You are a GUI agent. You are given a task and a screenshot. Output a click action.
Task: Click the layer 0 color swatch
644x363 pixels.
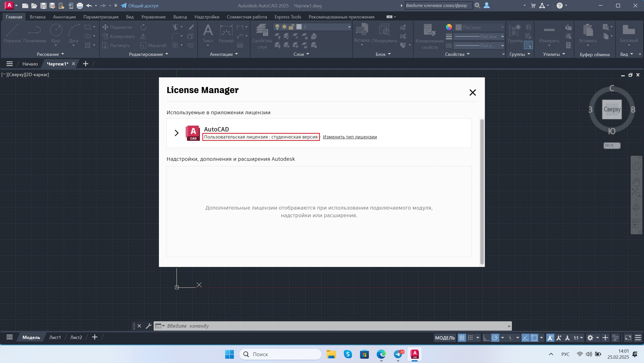pyautogui.click(x=299, y=27)
